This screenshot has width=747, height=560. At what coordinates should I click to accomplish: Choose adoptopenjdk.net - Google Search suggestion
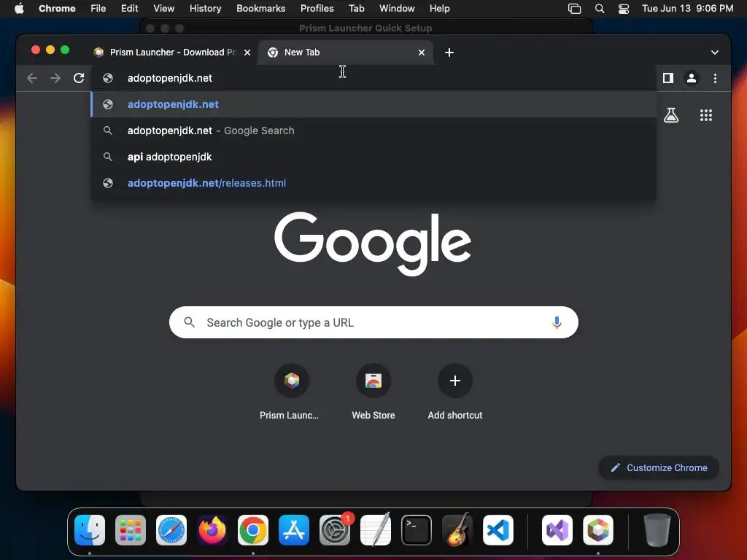tap(373, 131)
